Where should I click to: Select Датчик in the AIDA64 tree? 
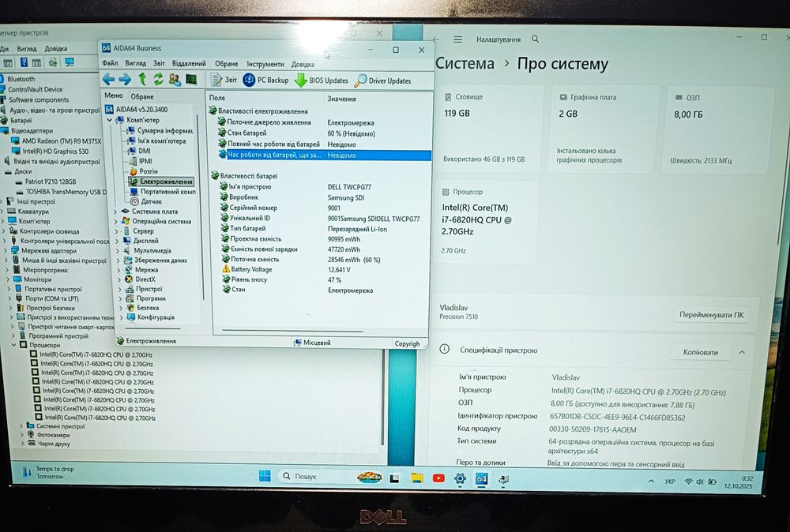tap(147, 201)
